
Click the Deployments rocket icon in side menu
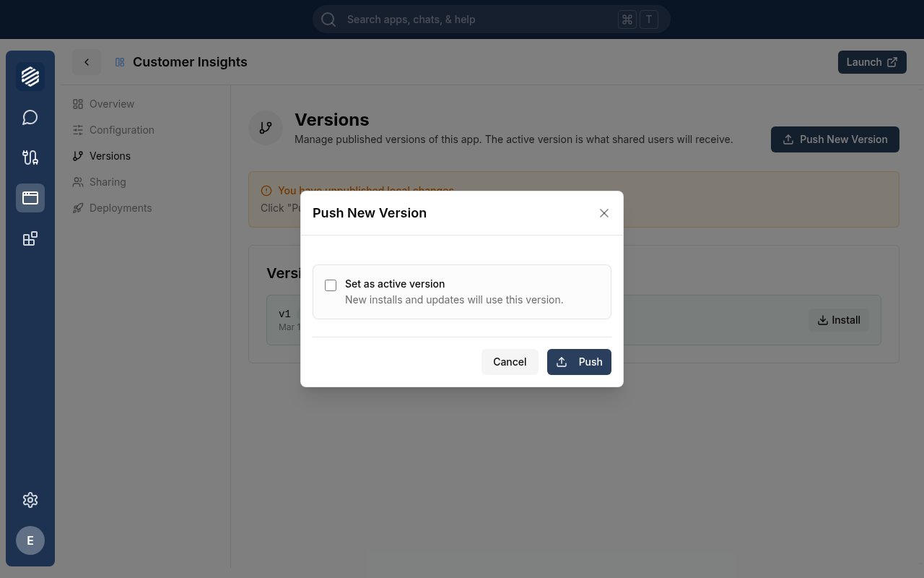(78, 208)
